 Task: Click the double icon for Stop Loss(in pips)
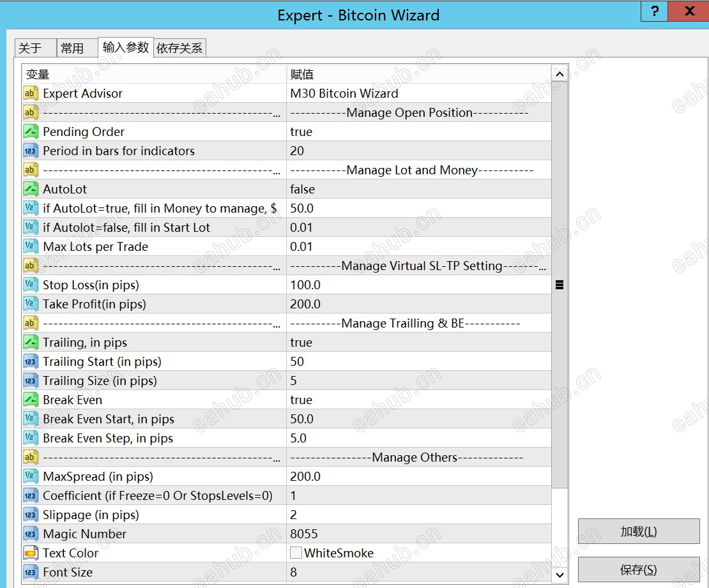[30, 285]
